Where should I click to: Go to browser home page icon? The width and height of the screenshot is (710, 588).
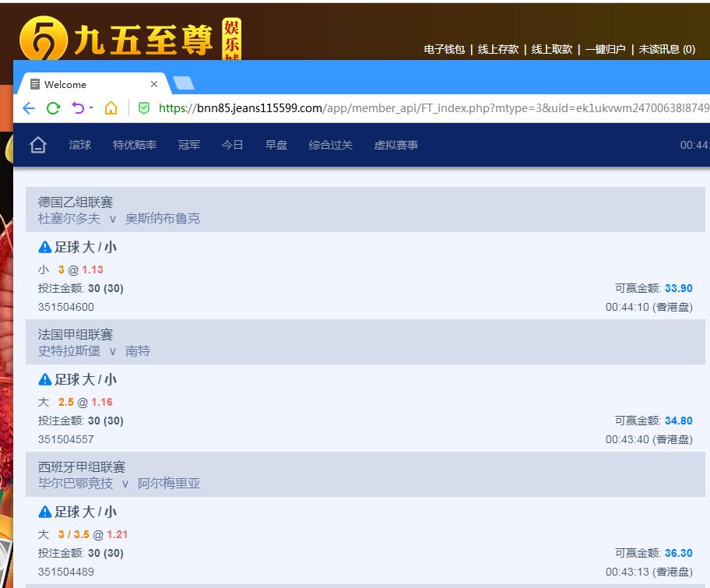111,107
